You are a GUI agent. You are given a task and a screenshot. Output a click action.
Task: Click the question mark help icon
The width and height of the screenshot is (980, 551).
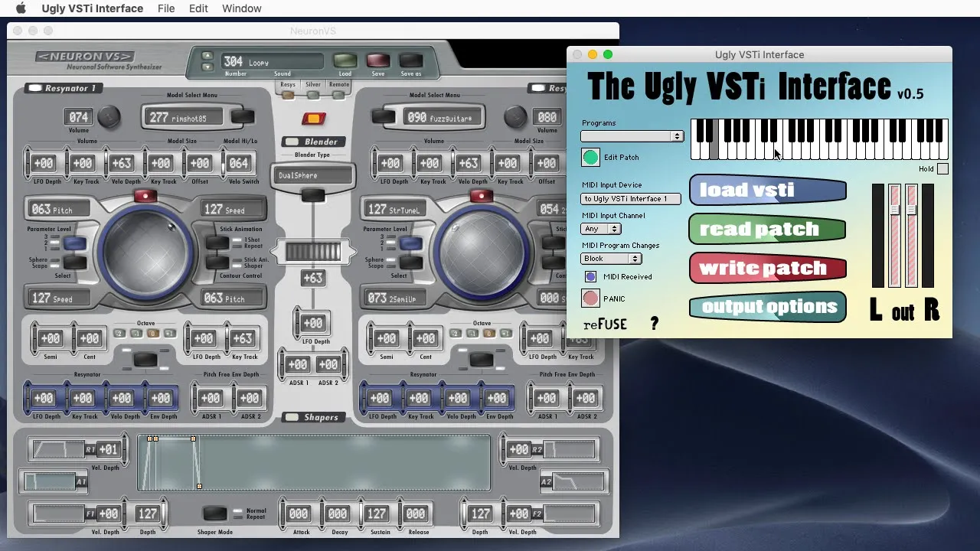click(x=654, y=324)
